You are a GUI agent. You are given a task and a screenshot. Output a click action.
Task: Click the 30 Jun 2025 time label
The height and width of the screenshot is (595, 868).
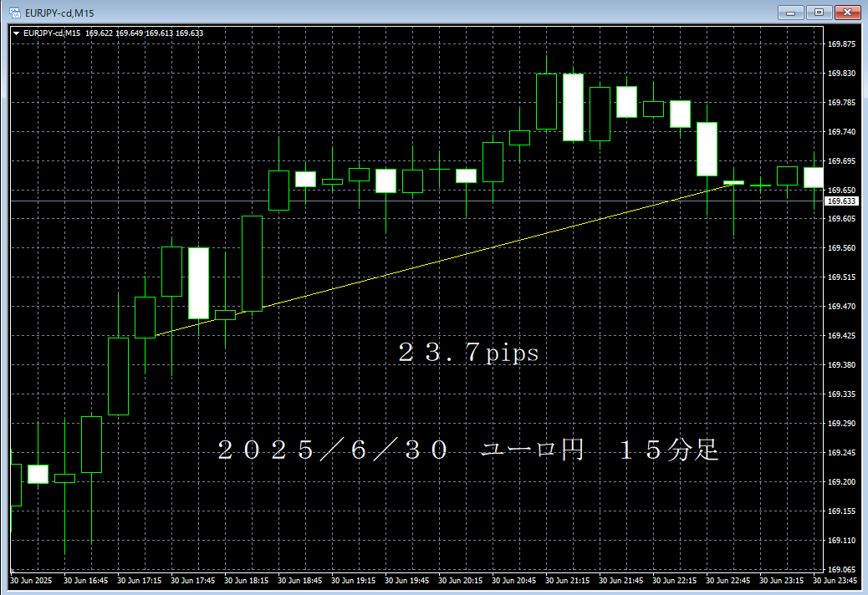click(33, 579)
